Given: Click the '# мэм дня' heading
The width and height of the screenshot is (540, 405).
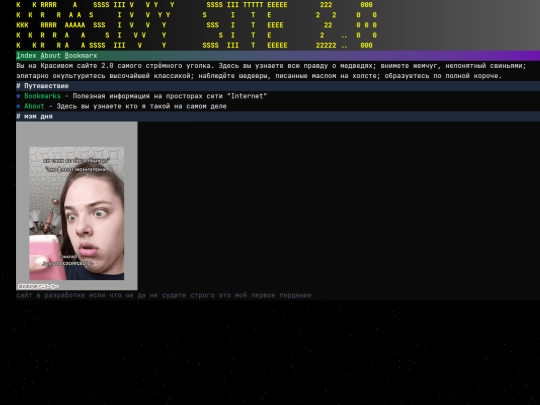Looking at the screenshot, I should pos(34,116).
